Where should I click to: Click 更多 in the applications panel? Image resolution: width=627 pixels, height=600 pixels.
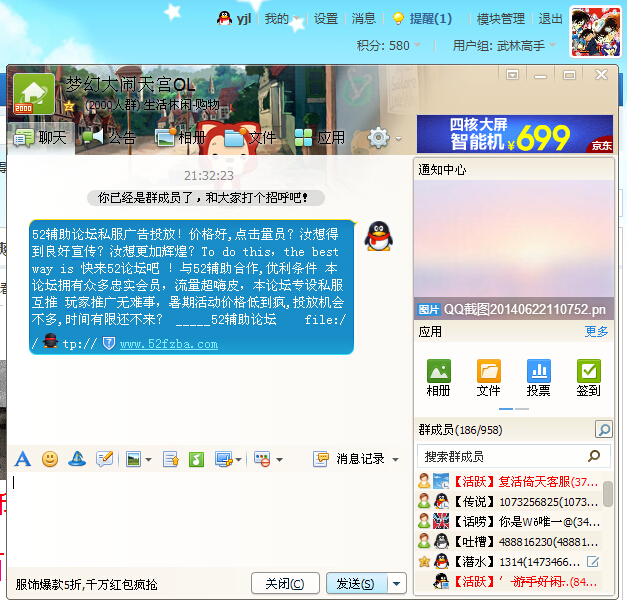click(597, 332)
